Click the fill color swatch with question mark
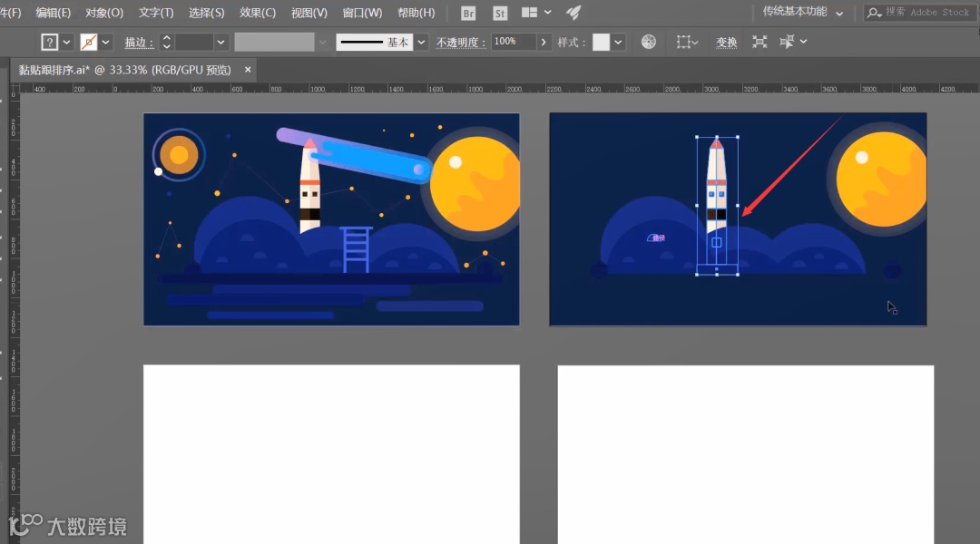The height and width of the screenshot is (544, 980). coord(50,43)
